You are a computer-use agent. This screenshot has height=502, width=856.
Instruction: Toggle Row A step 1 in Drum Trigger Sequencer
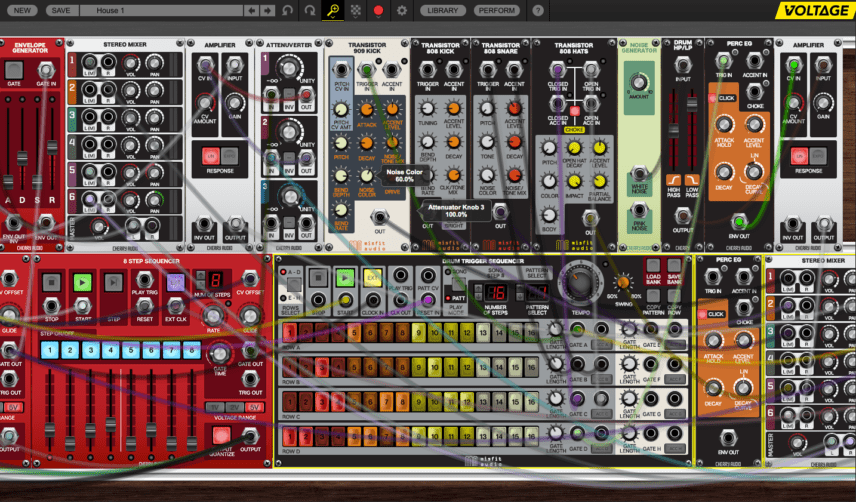pos(290,332)
